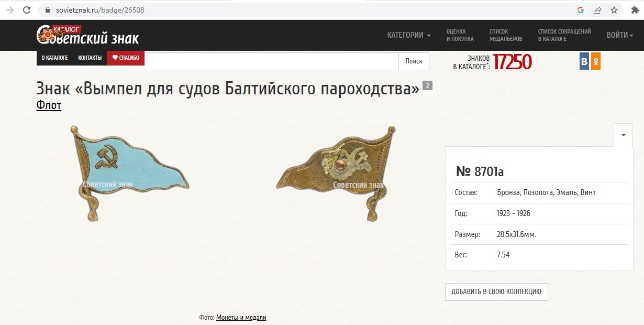644x325 pixels.
Task: Click the VKontakte social icon
Action: click(x=584, y=61)
